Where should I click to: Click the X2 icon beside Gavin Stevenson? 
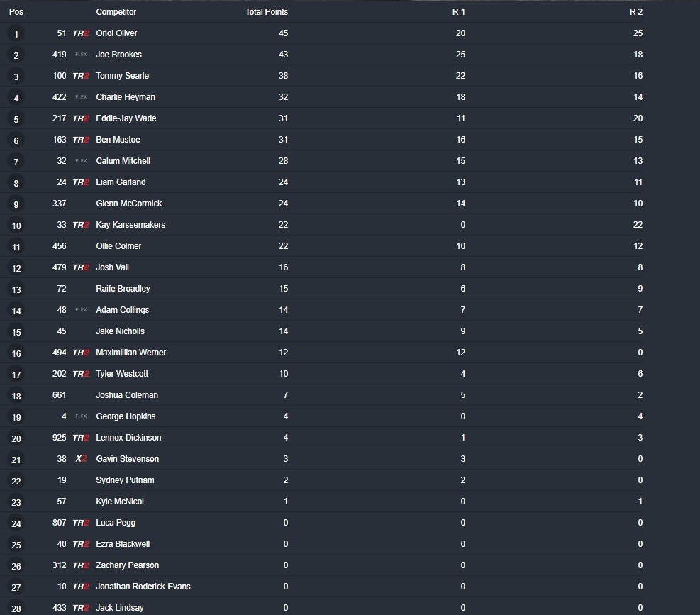(x=81, y=459)
